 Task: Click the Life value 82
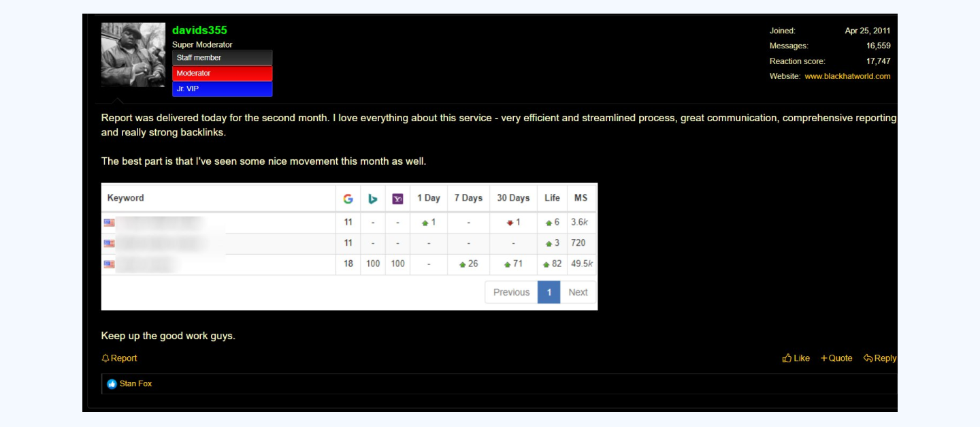(553, 264)
